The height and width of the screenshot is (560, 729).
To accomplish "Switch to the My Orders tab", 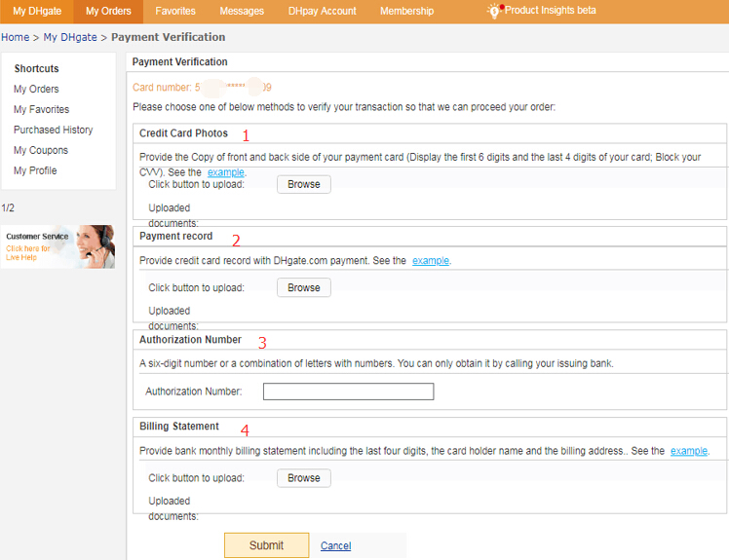I will click(108, 11).
